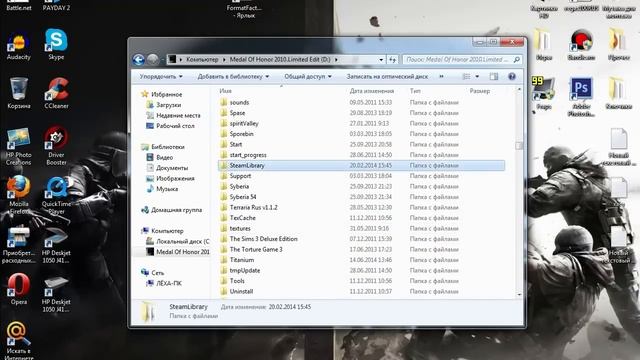Click the refresh button beside address bar
Screen dimensions: 640x360
click(x=392, y=60)
